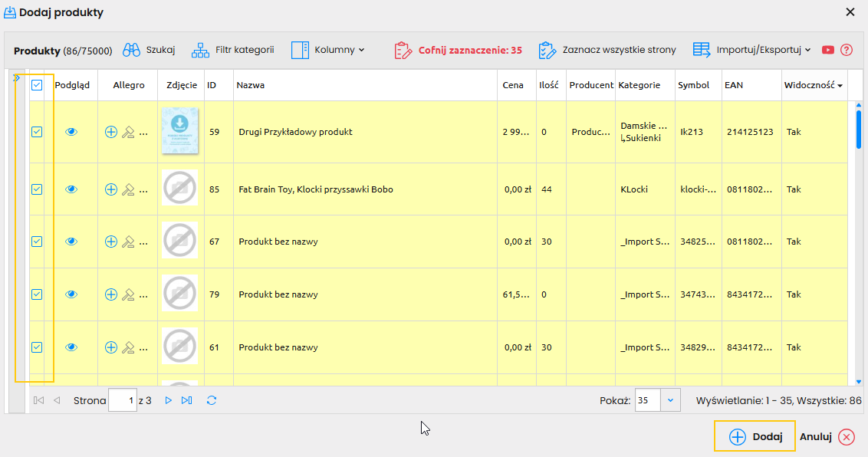Expand the Kolumny dropdown

tap(328, 51)
